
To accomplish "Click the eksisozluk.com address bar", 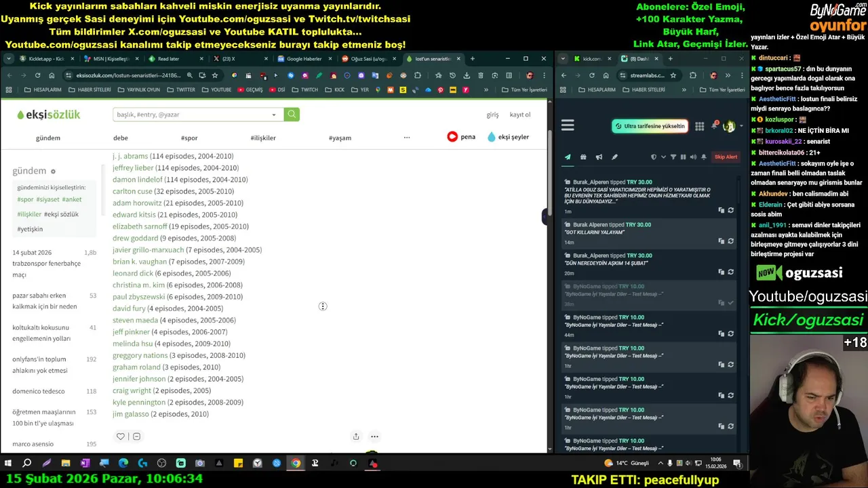I will 129,75.
